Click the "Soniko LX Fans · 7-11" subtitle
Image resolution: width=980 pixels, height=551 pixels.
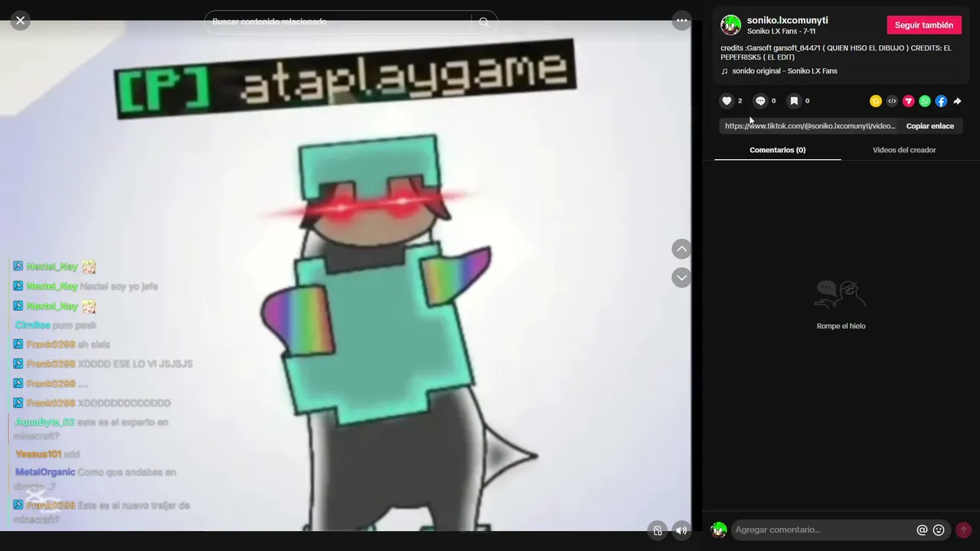pyautogui.click(x=782, y=31)
